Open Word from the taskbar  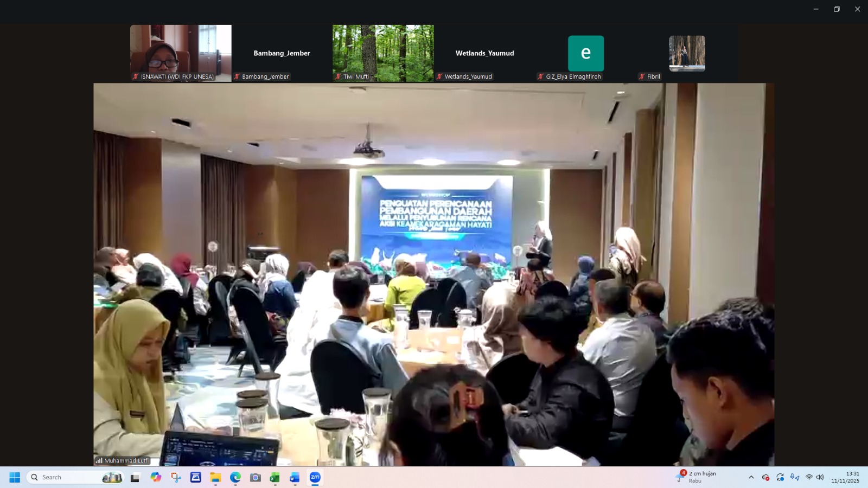point(295,477)
